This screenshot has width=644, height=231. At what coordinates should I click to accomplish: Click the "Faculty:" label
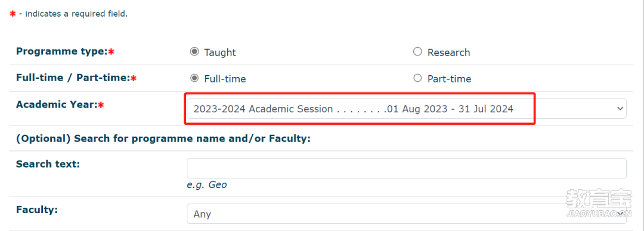pos(36,210)
